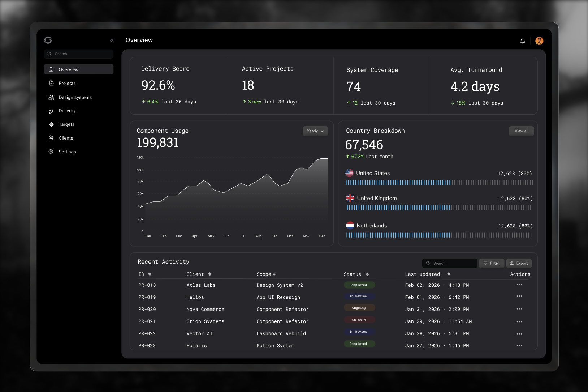Open actions menu for PR-021 row

(x=519, y=321)
